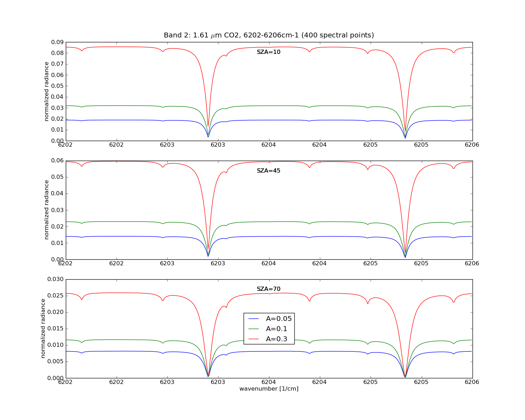
Task: Click the green line swatch in legend
Action: click(x=253, y=329)
